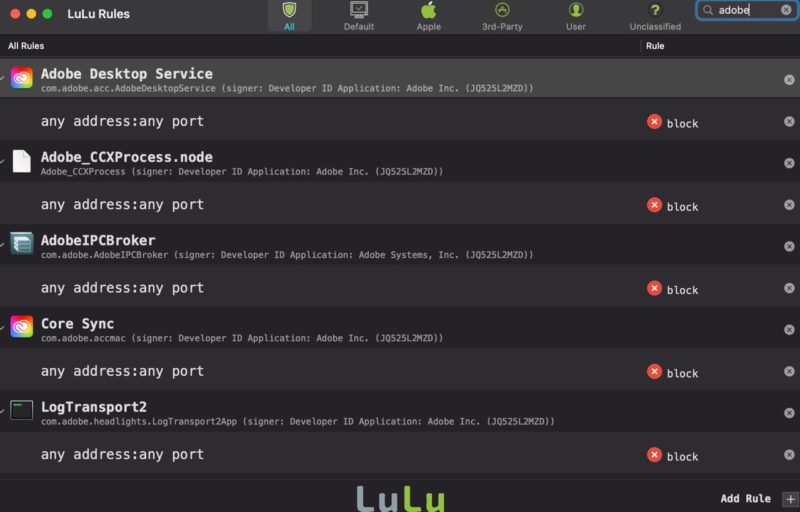Click the Add Rule plus button
This screenshot has height=512, width=800.
(x=789, y=498)
